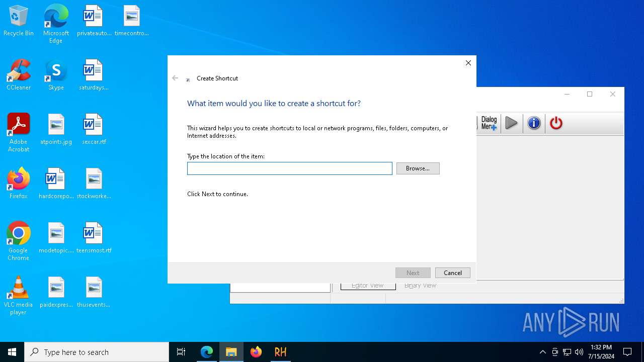This screenshot has height=362, width=644.
Task: Open the Recycle Bin desktop icon
Action: tap(19, 21)
